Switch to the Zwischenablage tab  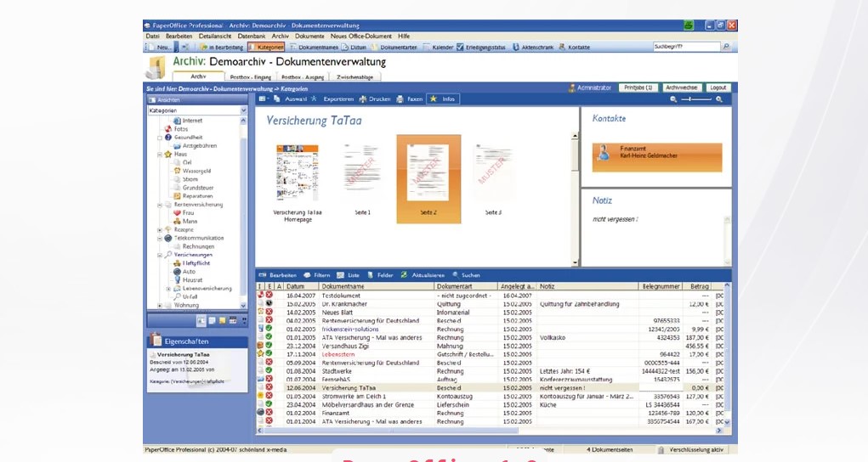pos(355,77)
